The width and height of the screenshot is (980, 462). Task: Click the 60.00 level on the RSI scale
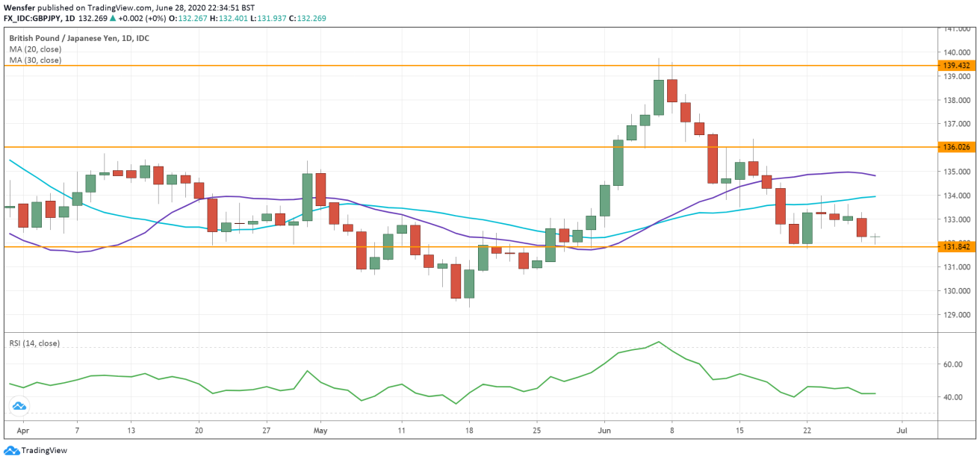(x=954, y=363)
